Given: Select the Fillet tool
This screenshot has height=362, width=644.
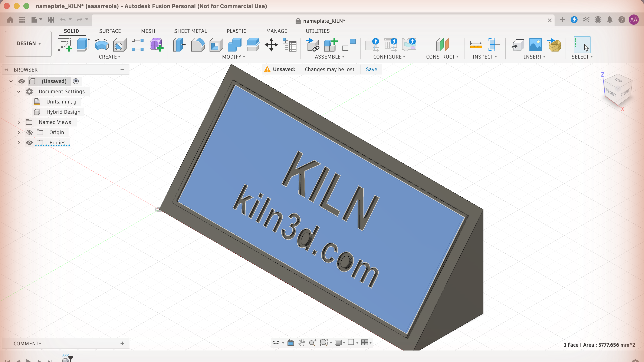Looking at the screenshot, I should point(198,45).
